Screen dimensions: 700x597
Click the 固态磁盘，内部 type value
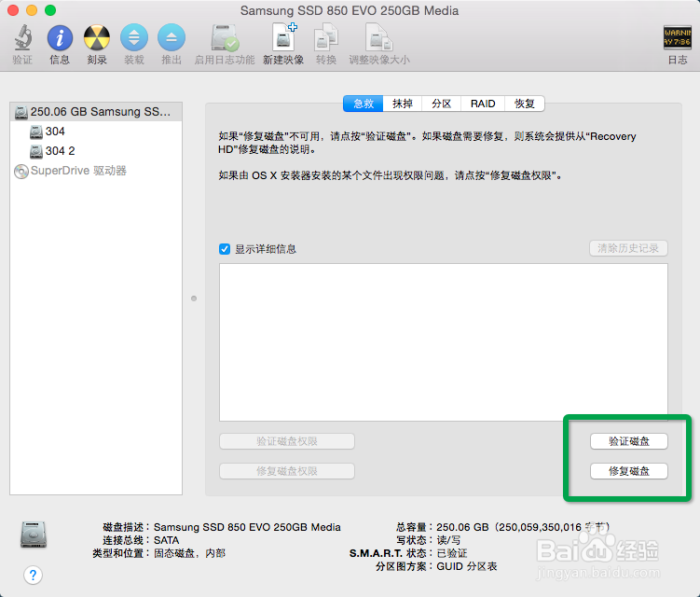pyautogui.click(x=190, y=553)
